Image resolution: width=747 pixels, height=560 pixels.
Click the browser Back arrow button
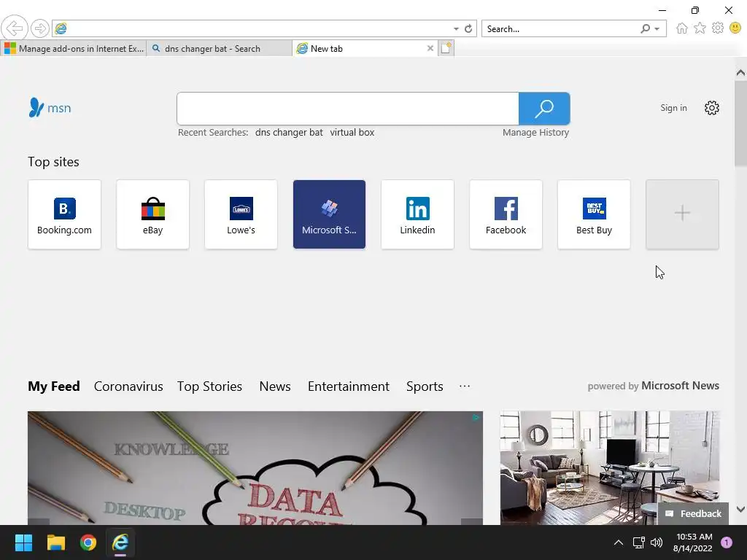[15, 28]
